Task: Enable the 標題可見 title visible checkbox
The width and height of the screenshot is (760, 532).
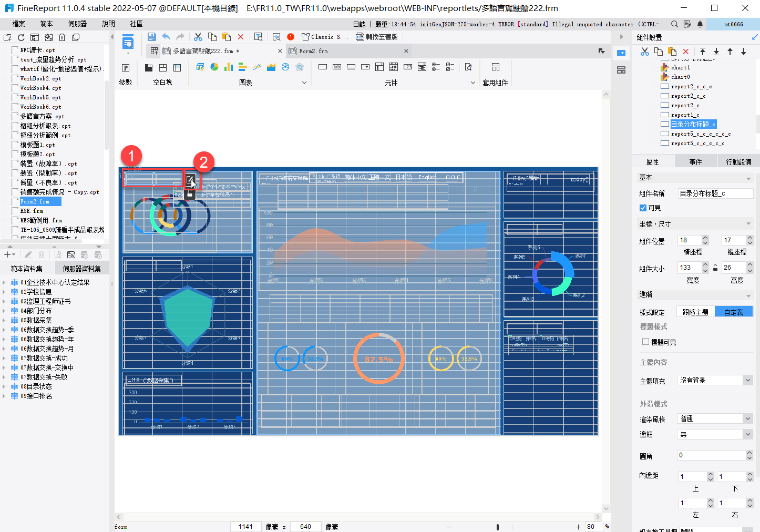Action: [x=645, y=342]
